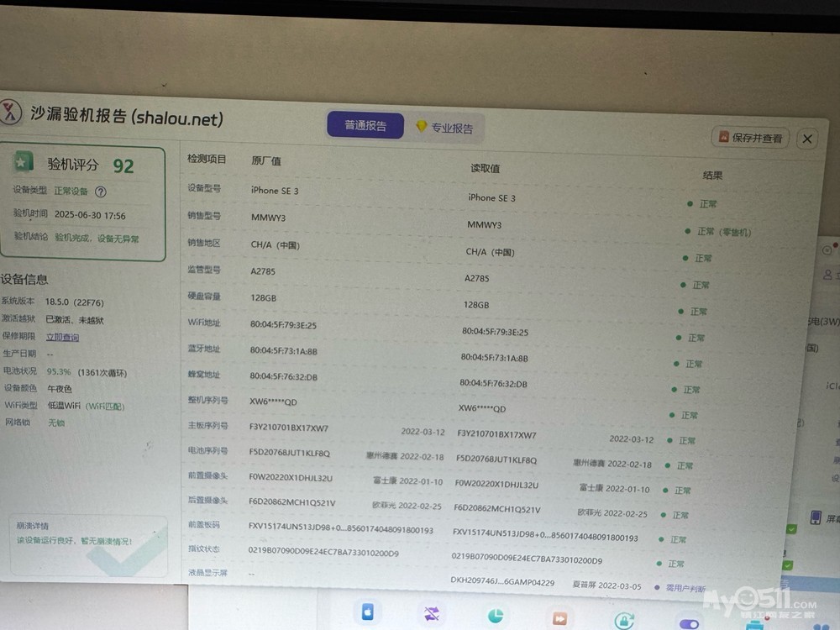Close the Shalou report window
The width and height of the screenshot is (840, 630).
coord(806,139)
